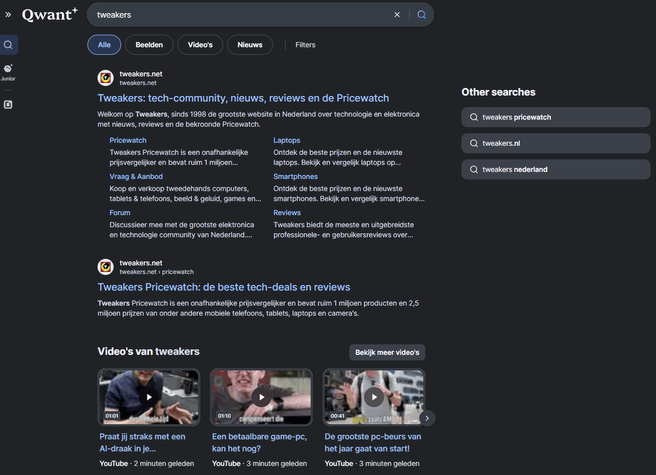The width and height of the screenshot is (656, 475).
Task: Search suggestion tweakers nederland
Action: (x=556, y=169)
